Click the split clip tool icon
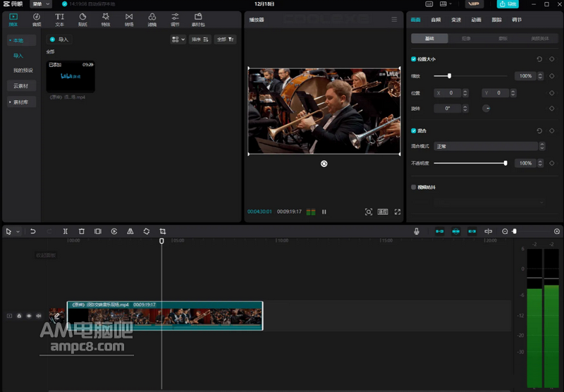This screenshot has height=392, width=564. (x=65, y=231)
